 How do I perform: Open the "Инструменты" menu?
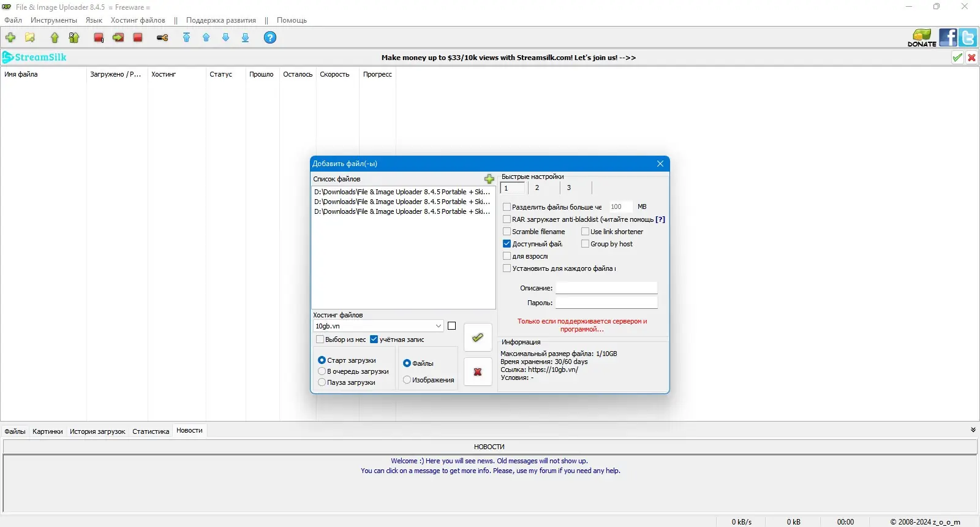[x=54, y=20]
